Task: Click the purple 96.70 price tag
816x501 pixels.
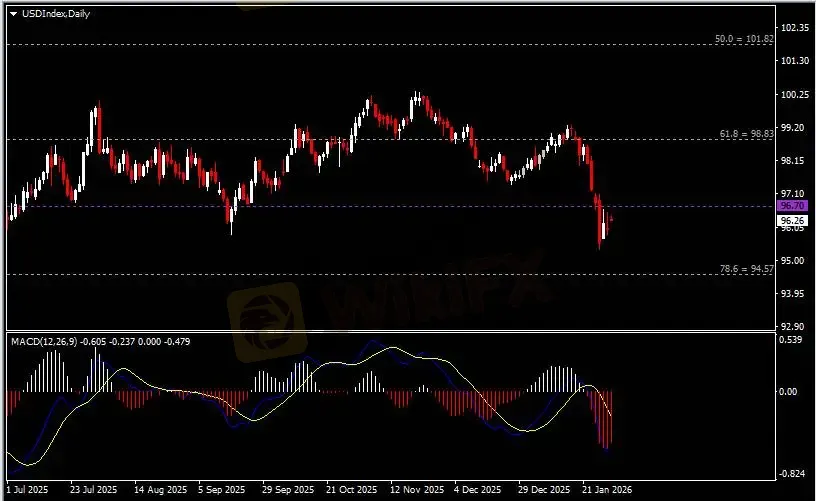Action: point(792,205)
